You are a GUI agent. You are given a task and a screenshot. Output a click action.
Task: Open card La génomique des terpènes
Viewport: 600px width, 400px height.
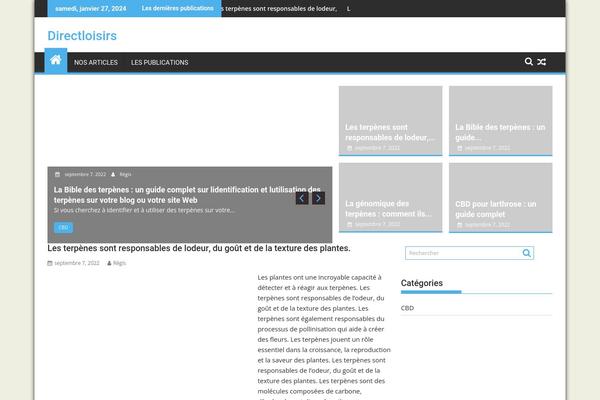[x=389, y=209]
